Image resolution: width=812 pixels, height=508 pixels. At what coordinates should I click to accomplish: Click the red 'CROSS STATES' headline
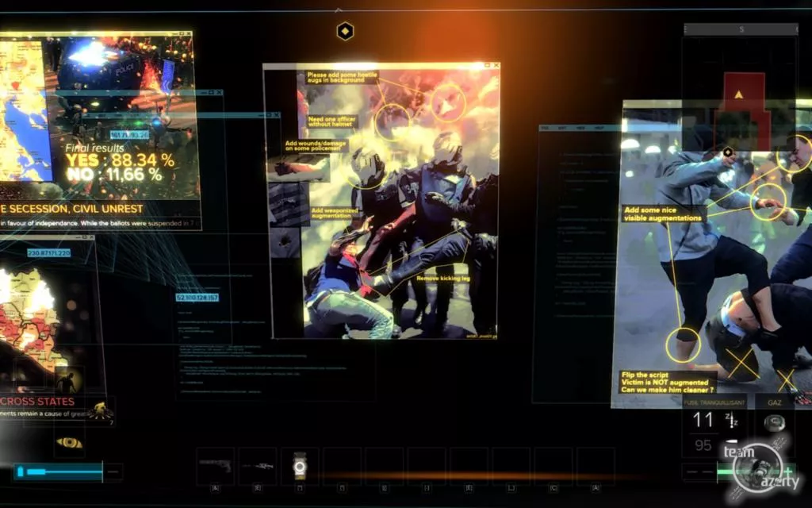coord(37,402)
